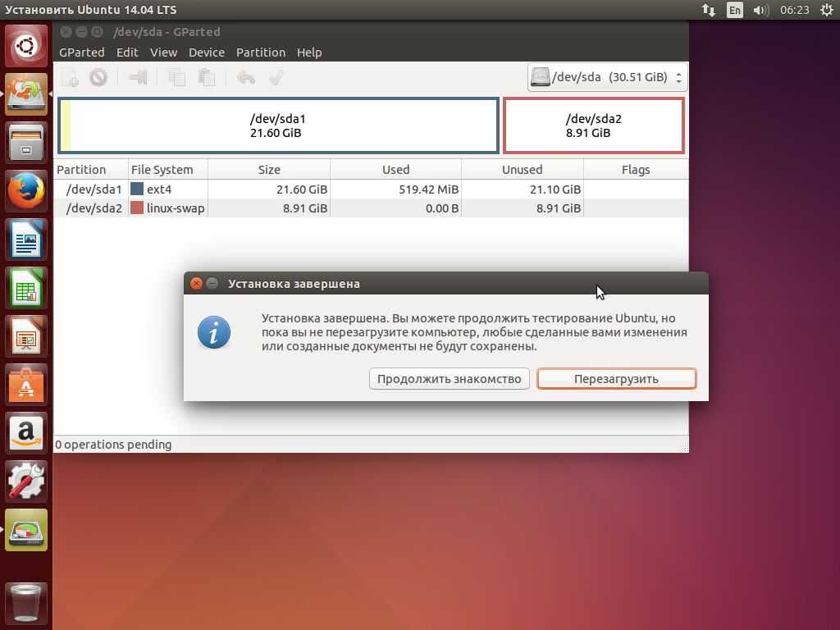Click the /dev/sda1 partition graphic bar
The height and width of the screenshot is (630, 840).
point(278,126)
